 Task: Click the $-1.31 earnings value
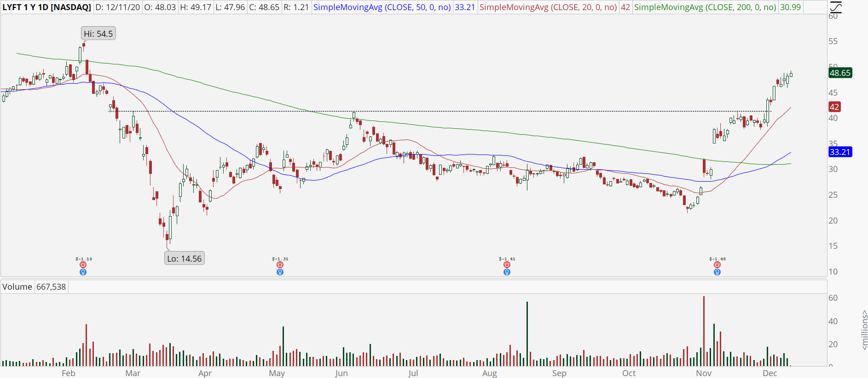(280, 259)
